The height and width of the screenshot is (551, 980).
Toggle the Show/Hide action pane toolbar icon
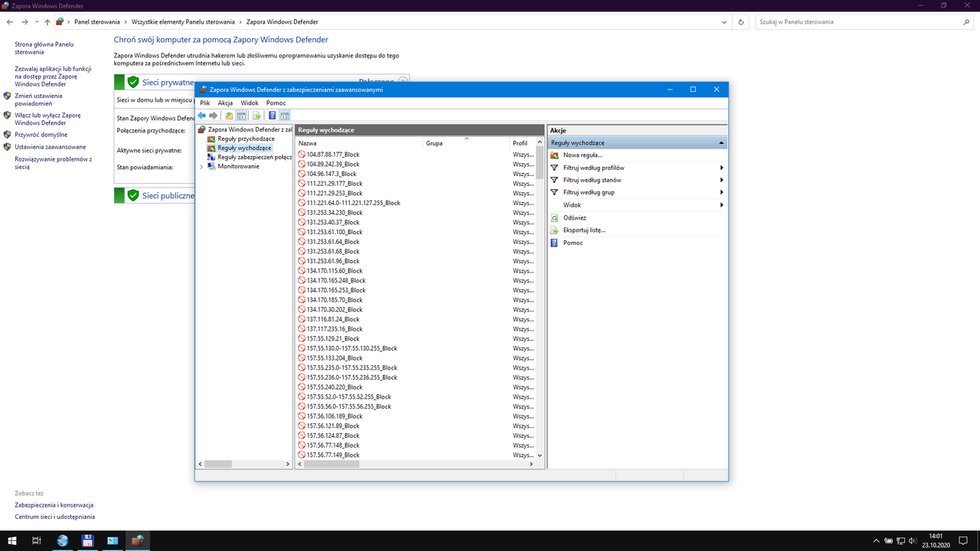tap(285, 116)
